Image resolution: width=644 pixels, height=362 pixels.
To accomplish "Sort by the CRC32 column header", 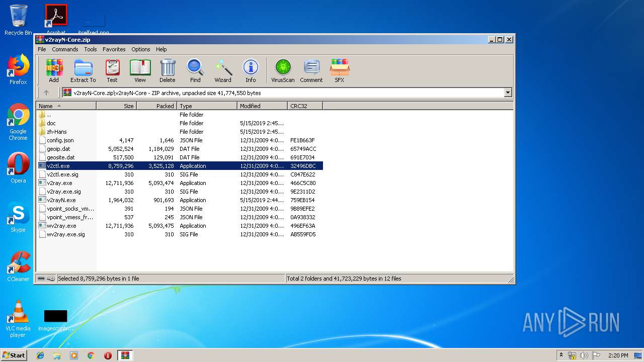I will pos(305,106).
